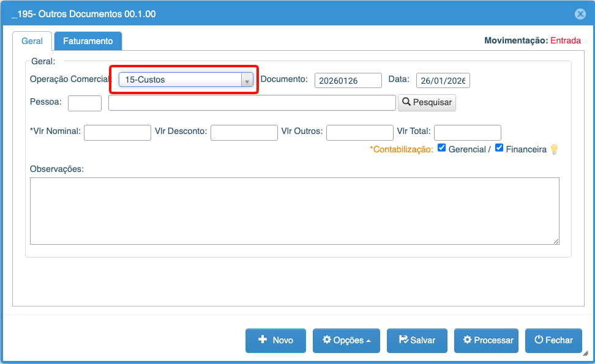The width and height of the screenshot is (595, 364).
Task: Click the Vlr Desconto field
Action: (244, 132)
